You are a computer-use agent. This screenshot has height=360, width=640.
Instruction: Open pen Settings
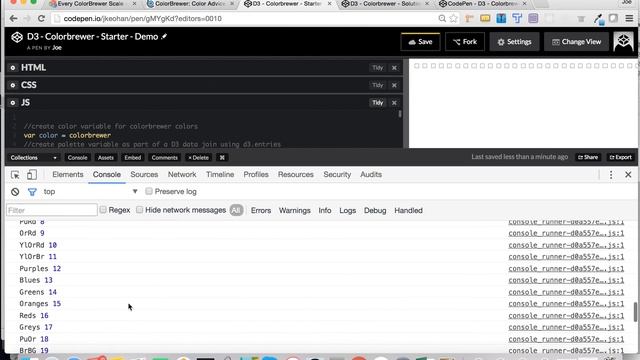click(514, 42)
